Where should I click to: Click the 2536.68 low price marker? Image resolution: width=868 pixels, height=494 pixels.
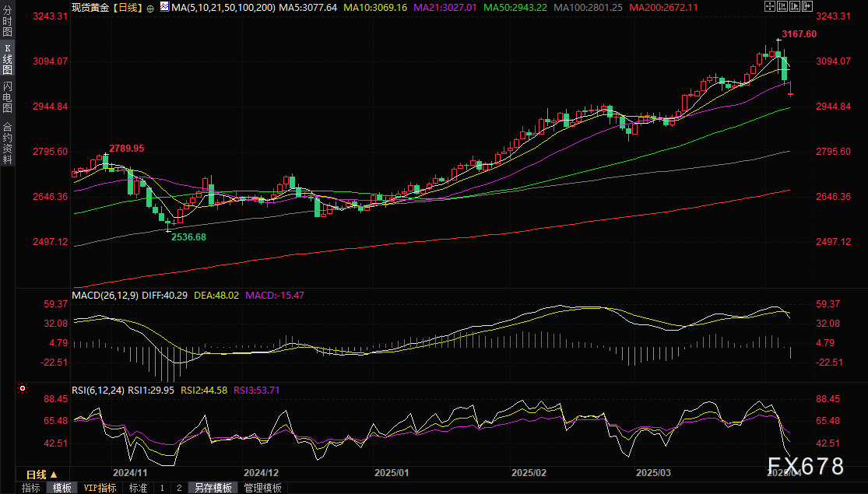point(188,236)
